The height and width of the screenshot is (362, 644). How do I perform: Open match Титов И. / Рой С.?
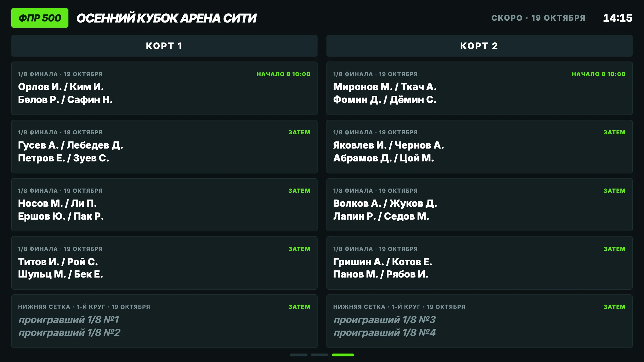pyautogui.click(x=164, y=263)
